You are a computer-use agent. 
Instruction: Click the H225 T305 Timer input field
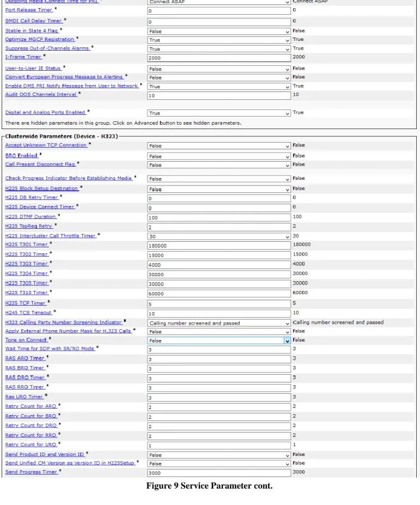click(219, 284)
